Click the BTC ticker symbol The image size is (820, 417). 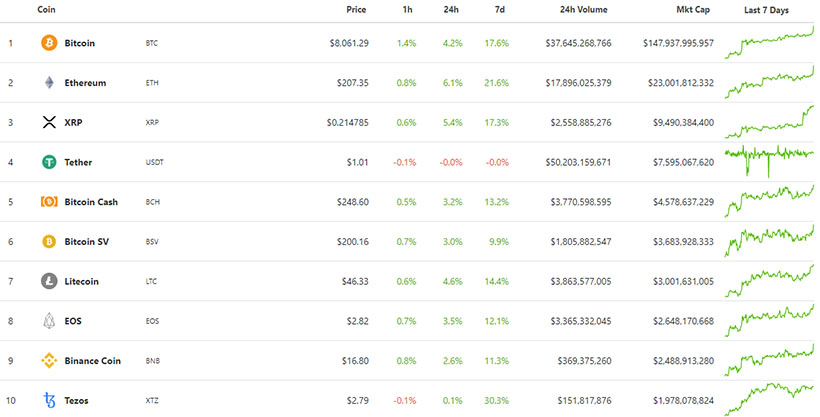point(152,43)
